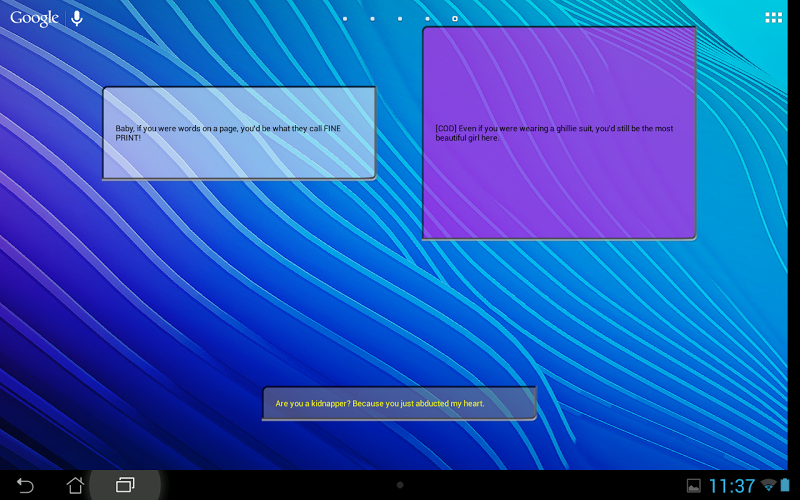The image size is (800, 500).
Task: Tap the battery status icon
Action: tap(785, 484)
